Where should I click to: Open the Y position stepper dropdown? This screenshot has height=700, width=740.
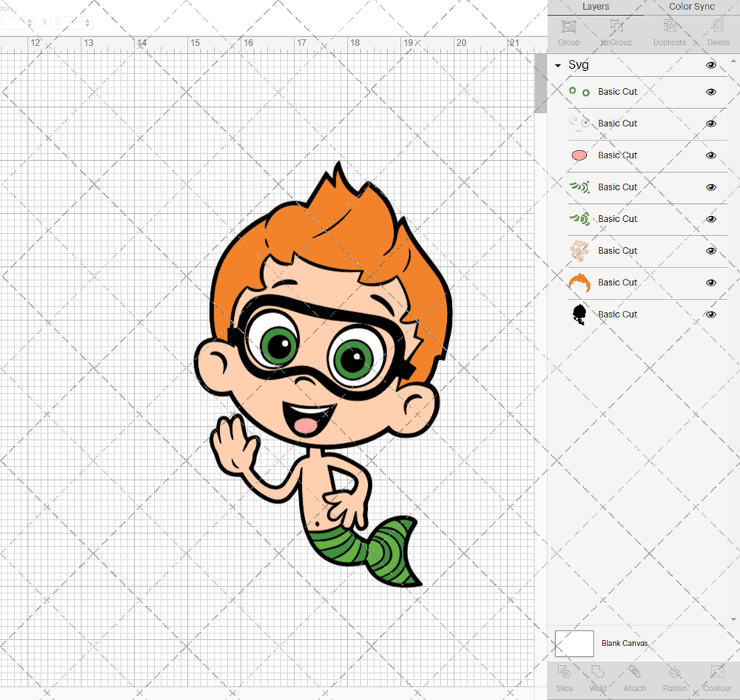[87, 22]
